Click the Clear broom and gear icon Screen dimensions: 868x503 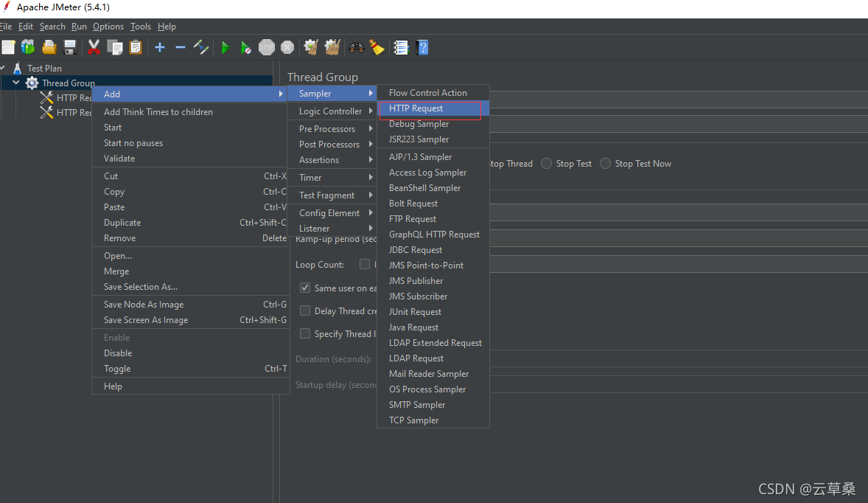(x=311, y=48)
